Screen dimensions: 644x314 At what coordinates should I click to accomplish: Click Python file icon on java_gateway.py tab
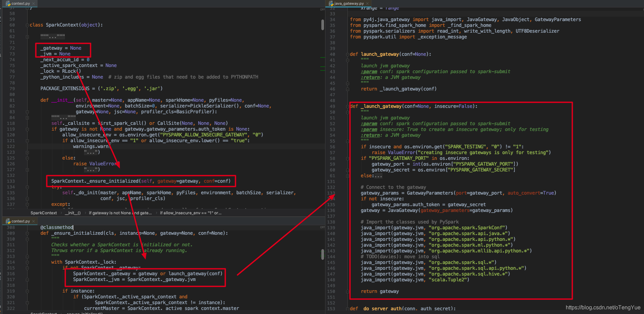point(331,3)
